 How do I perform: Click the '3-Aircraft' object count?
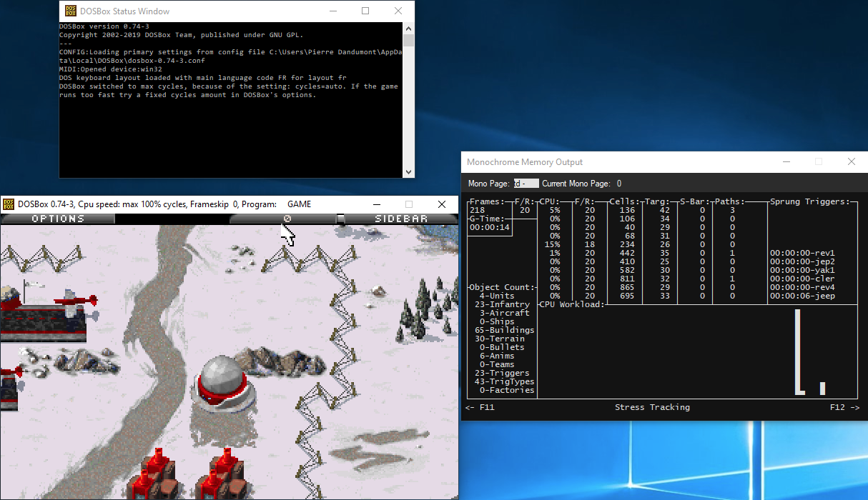click(505, 313)
